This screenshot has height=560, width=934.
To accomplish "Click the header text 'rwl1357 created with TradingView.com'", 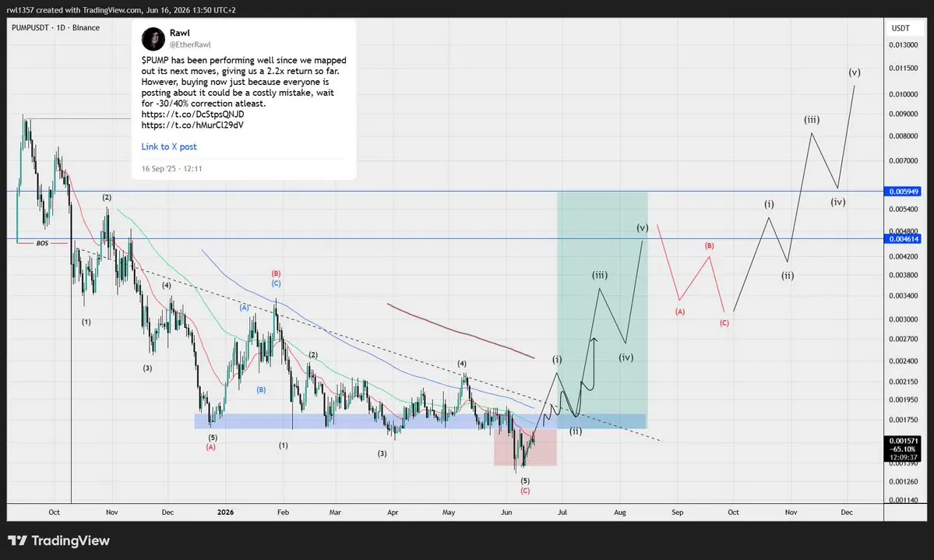I will tap(75, 10).
